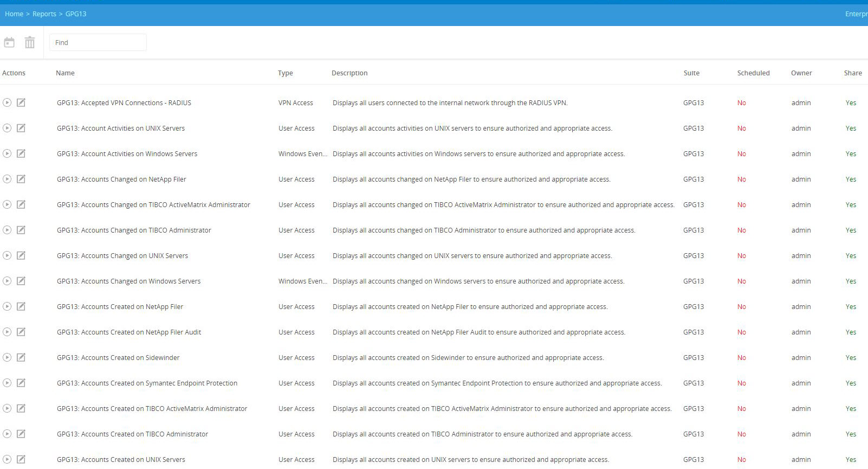
Task: Go to Home in the breadcrumb
Action: pos(14,14)
